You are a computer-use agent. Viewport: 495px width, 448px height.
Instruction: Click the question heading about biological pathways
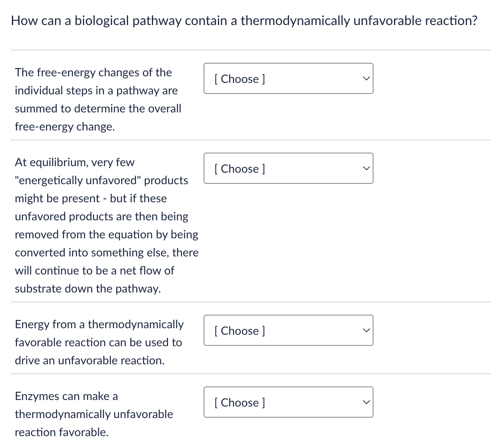point(244,21)
